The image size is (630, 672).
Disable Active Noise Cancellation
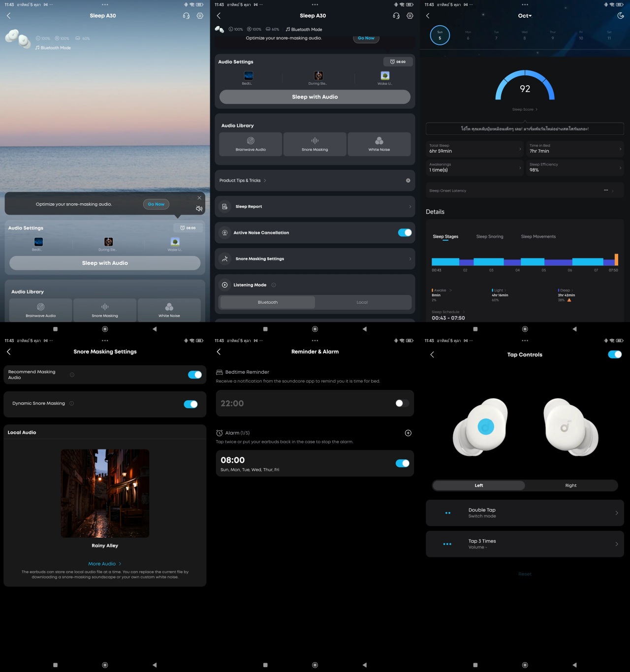404,232
